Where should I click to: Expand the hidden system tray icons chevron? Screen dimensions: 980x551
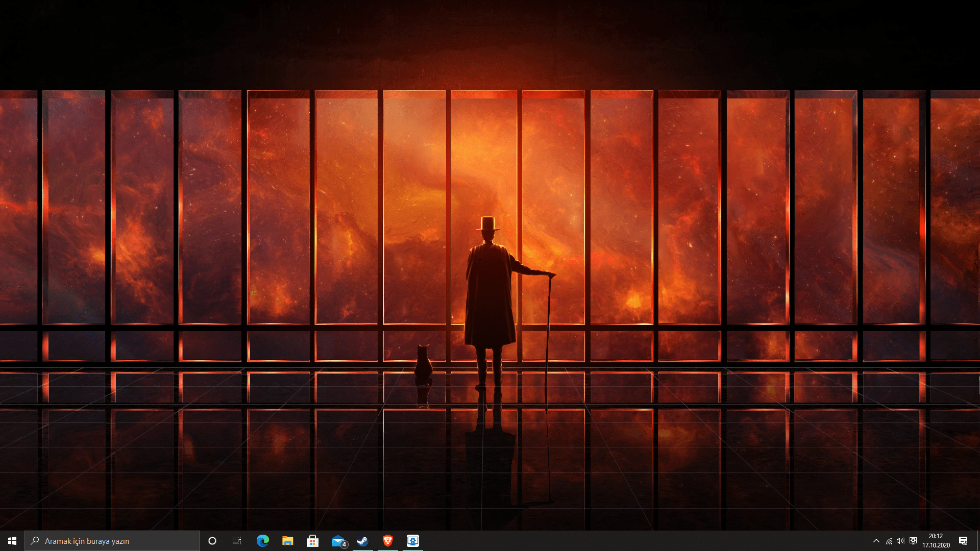876,541
